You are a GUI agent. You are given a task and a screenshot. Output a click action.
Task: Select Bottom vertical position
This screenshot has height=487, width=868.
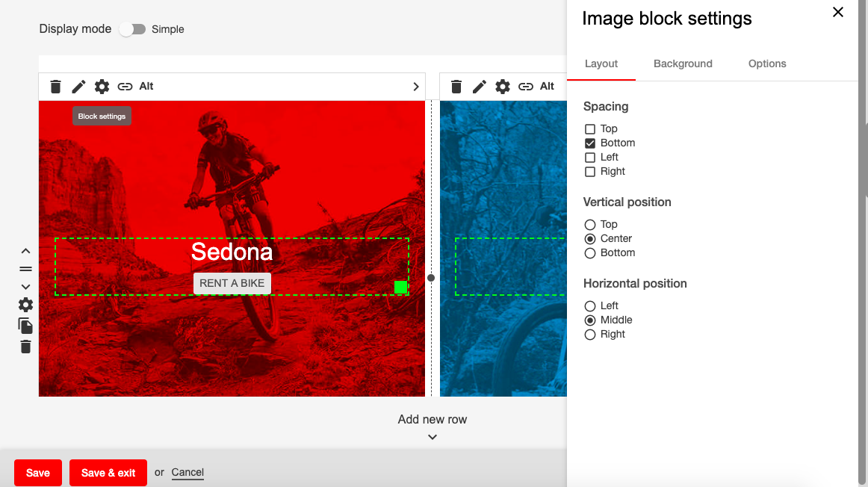point(589,252)
